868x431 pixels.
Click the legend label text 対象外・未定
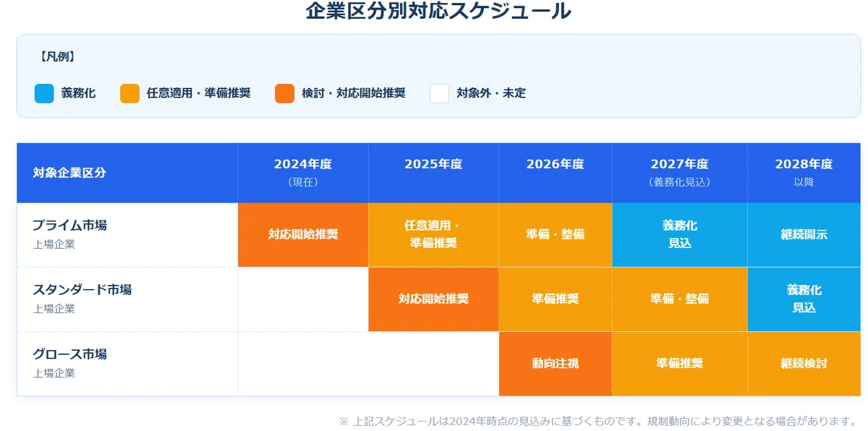[491, 93]
